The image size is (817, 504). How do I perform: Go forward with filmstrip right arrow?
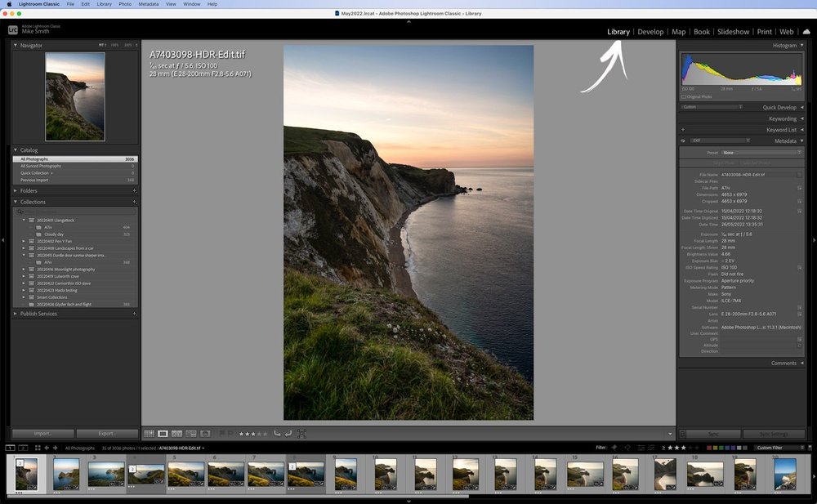(x=56, y=448)
